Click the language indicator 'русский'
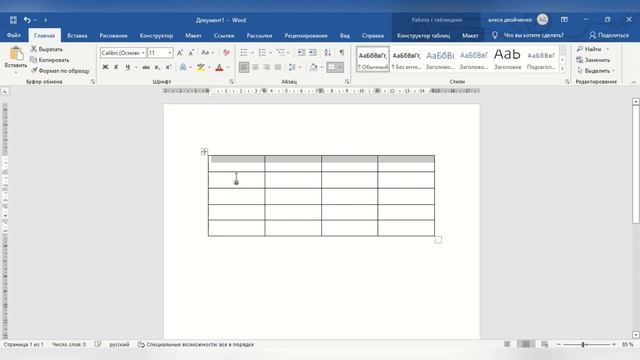The height and width of the screenshot is (360, 640). [119, 344]
